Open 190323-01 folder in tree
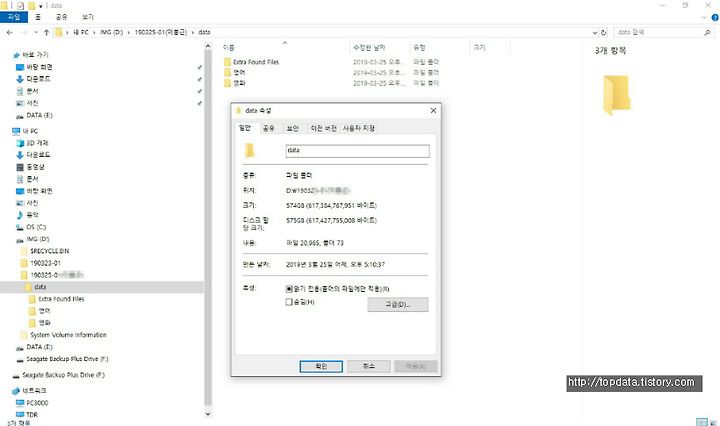 coord(41,263)
